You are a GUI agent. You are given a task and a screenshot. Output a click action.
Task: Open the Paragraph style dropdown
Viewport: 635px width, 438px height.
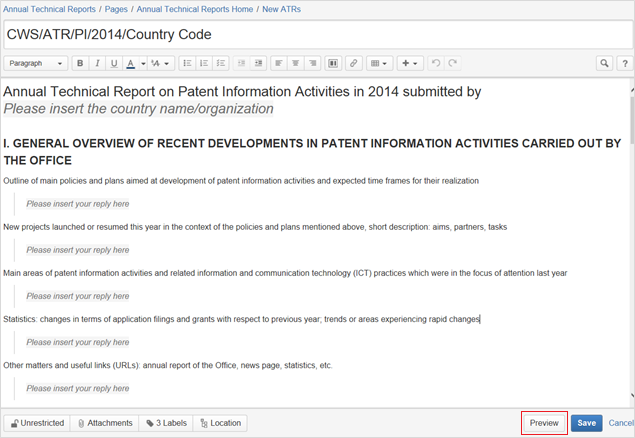[x=35, y=63]
